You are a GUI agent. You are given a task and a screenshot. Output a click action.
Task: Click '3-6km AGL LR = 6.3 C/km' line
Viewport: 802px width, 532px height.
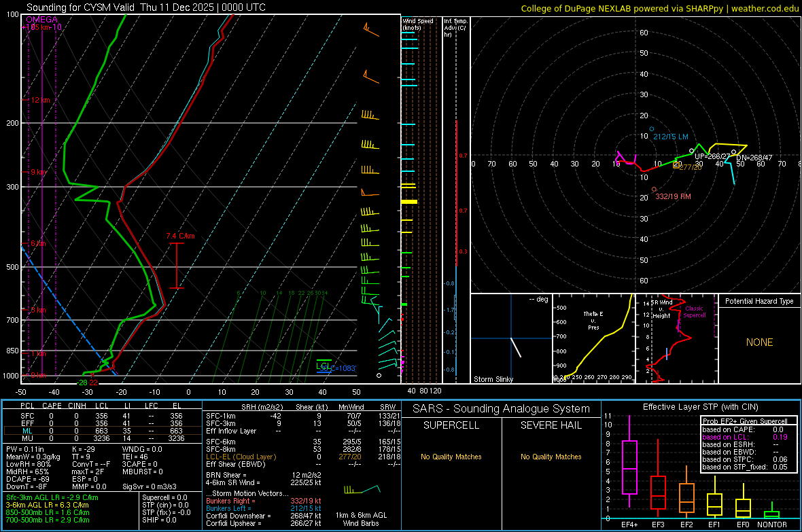click(x=48, y=505)
